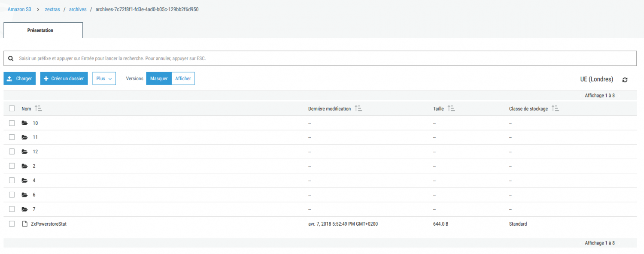
Task: Click the magnifier search icon
Action: click(x=11, y=58)
